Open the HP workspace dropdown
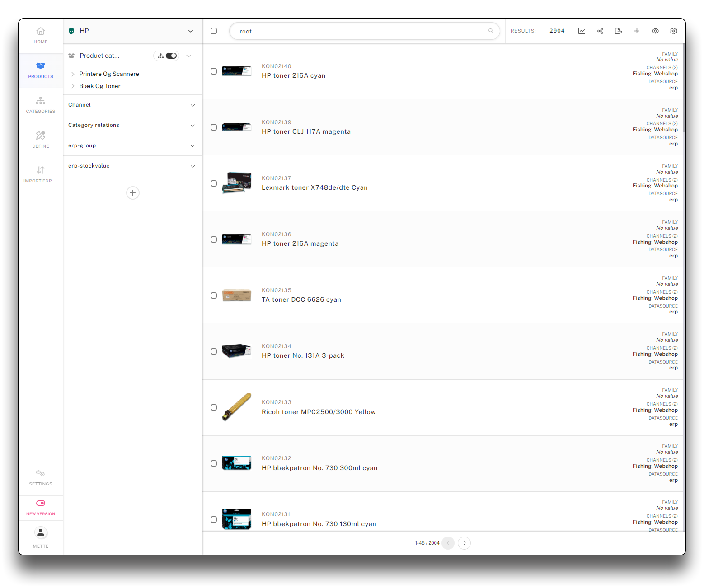Screen dimensions: 704x588 [190, 31]
